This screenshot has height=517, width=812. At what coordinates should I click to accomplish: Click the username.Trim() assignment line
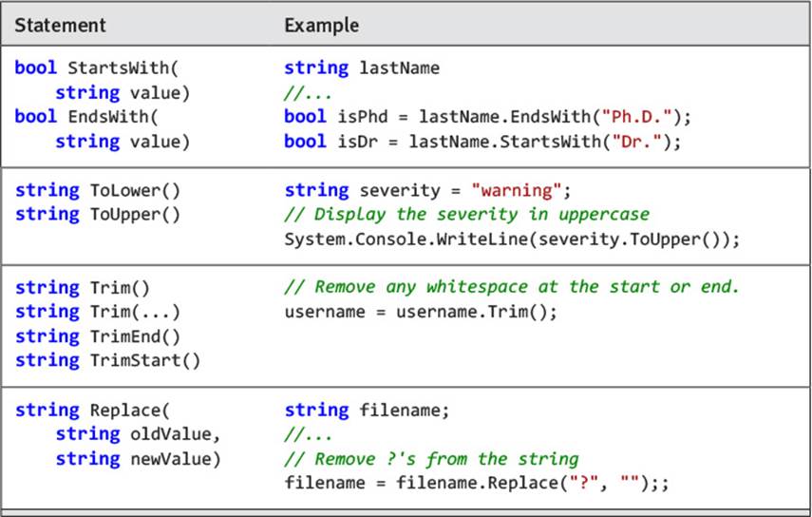pyautogui.click(x=421, y=312)
